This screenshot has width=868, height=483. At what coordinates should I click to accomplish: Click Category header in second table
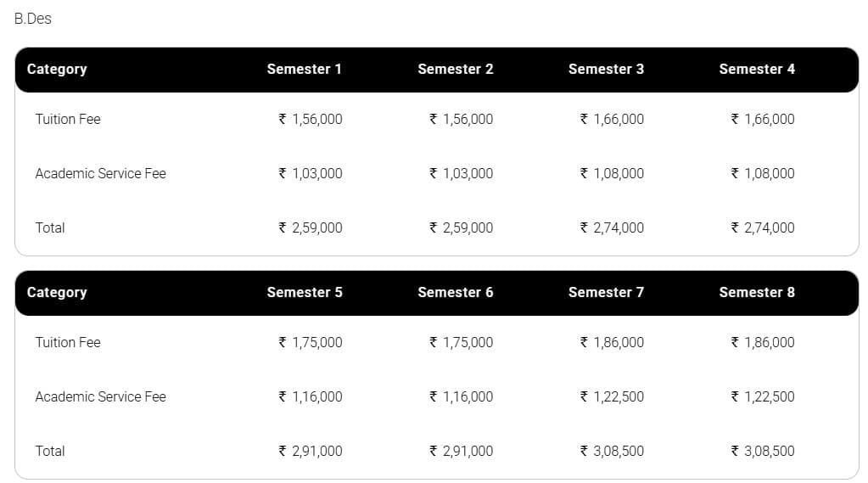coord(57,292)
